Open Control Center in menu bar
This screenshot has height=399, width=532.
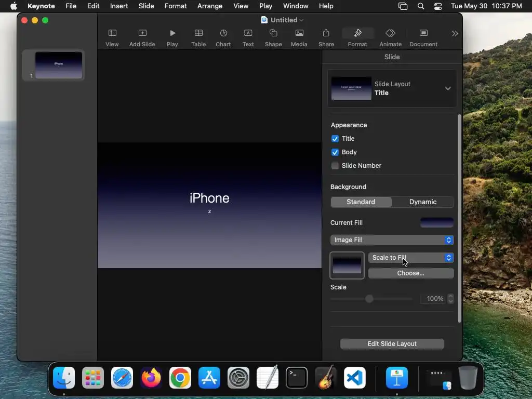coord(438,6)
